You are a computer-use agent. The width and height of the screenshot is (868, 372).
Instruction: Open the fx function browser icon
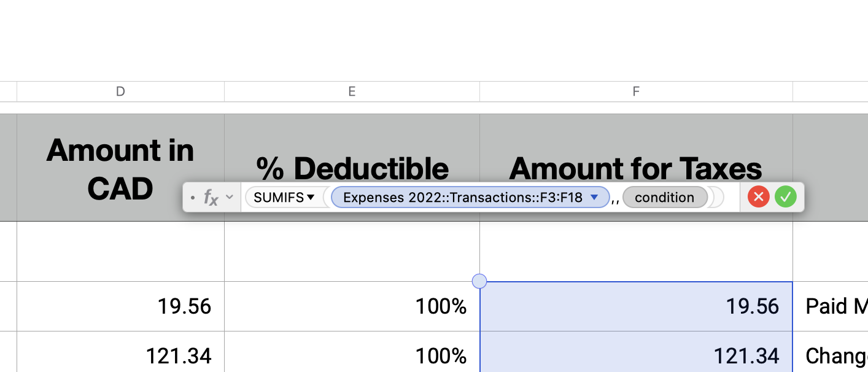211,198
